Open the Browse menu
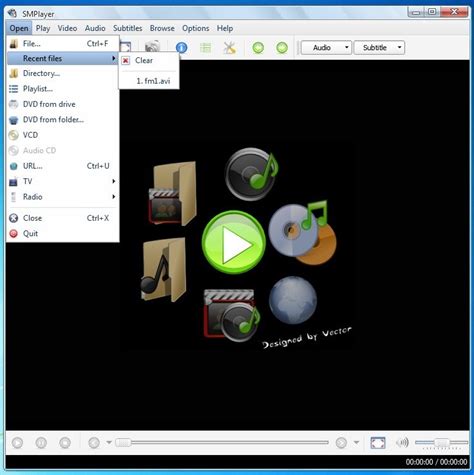The width and height of the screenshot is (474, 475). (162, 28)
